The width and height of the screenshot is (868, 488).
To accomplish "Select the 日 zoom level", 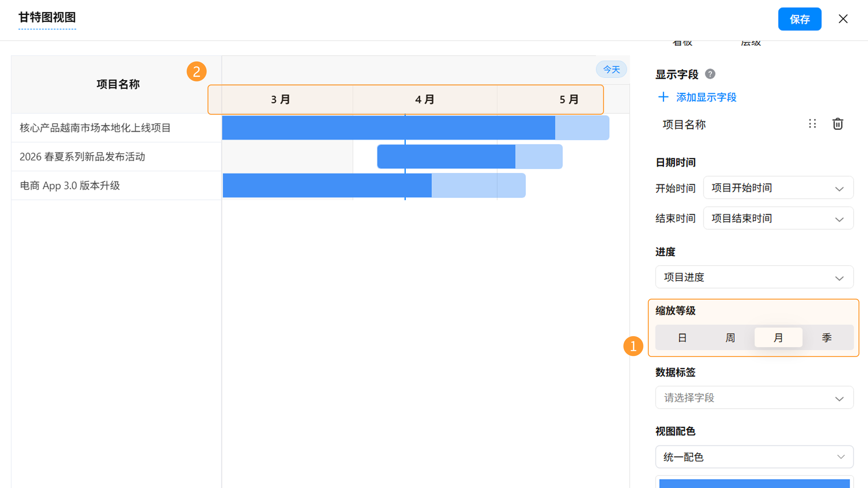I will [682, 338].
